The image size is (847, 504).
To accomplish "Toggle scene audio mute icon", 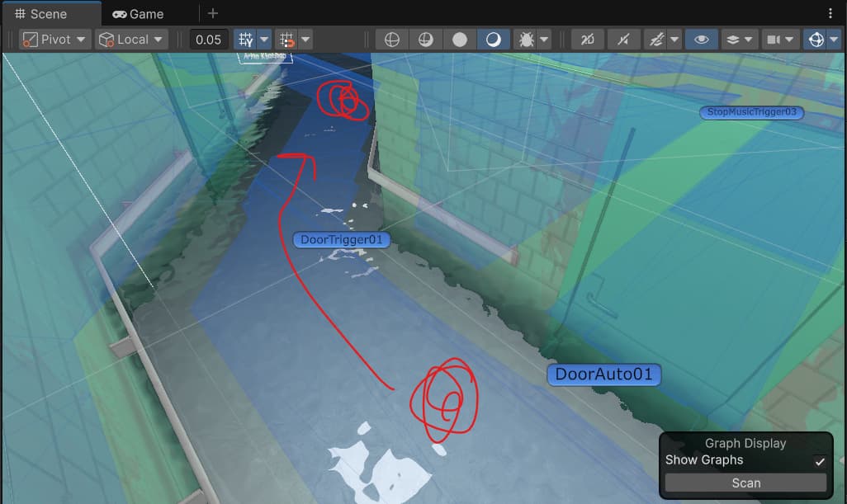I will [623, 40].
